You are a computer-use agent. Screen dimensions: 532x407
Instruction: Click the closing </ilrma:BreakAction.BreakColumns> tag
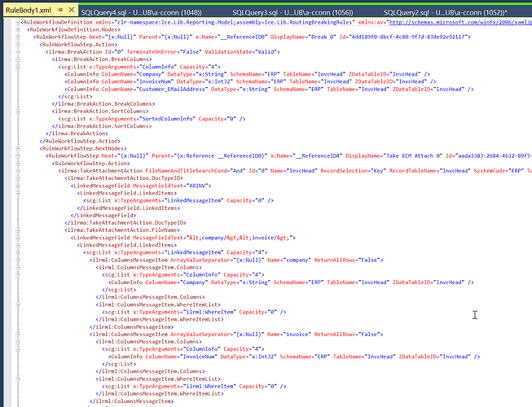pos(103,103)
